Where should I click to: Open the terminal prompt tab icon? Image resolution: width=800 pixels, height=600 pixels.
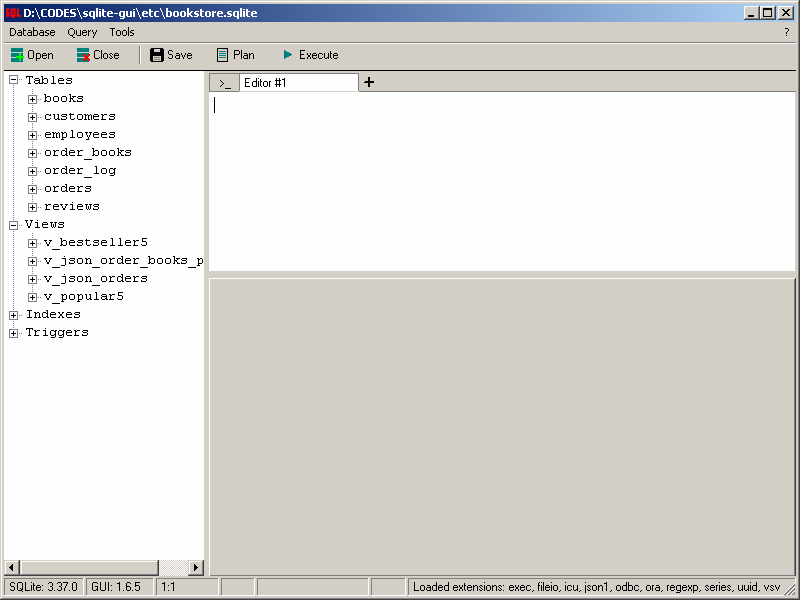point(224,83)
